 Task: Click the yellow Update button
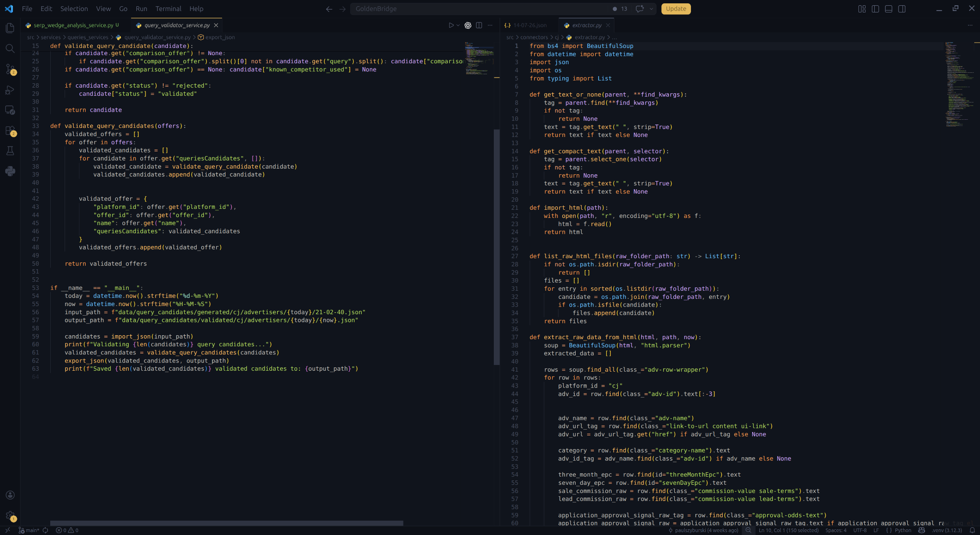[676, 9]
